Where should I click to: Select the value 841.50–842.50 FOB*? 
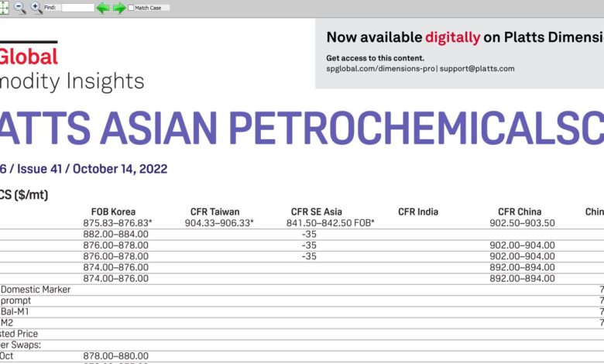331,223
